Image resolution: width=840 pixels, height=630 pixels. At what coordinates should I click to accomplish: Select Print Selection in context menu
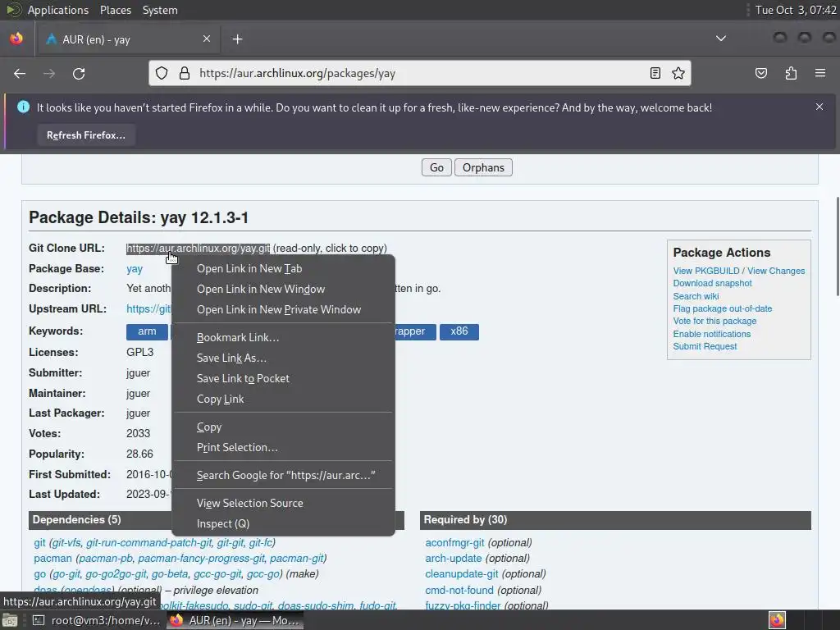tap(283, 447)
